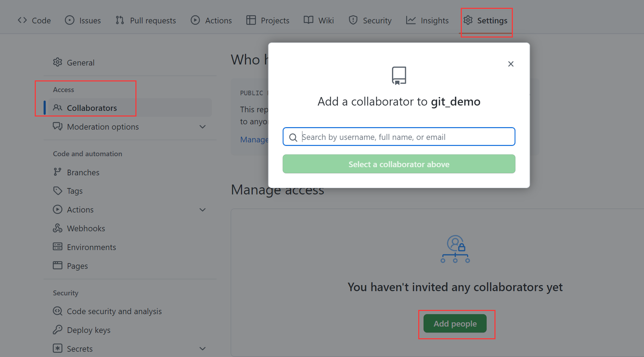This screenshot has width=644, height=357.
Task: Open Moderation options in sidebar
Action: coord(130,126)
